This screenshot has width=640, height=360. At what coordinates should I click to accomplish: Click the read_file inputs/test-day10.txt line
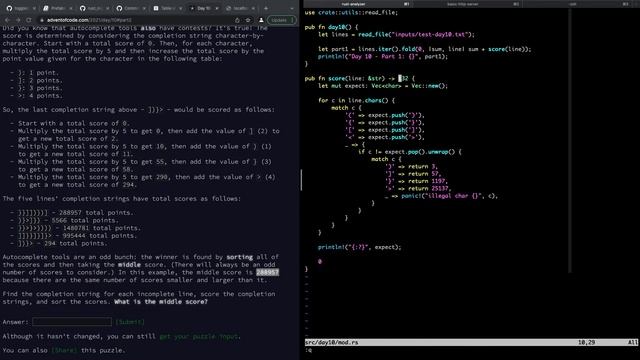click(x=396, y=35)
